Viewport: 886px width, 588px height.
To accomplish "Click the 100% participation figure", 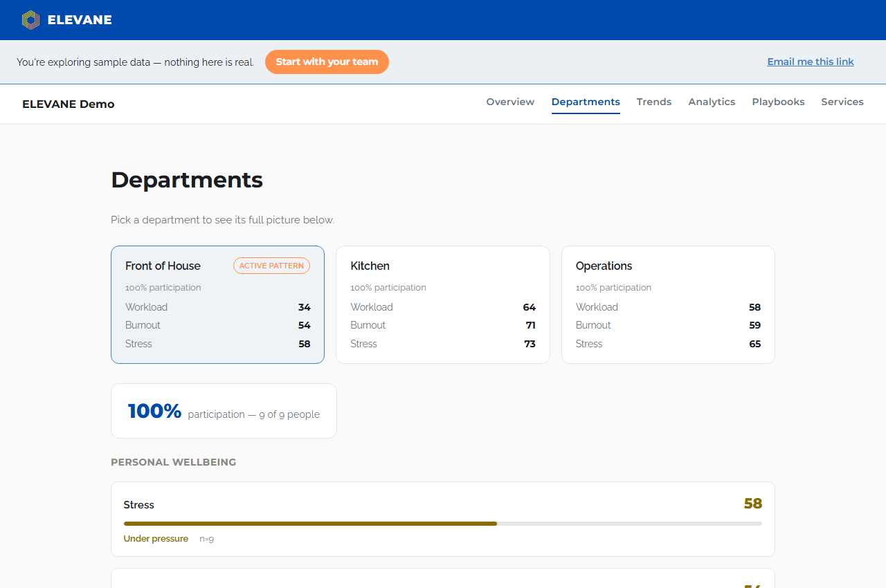I will (154, 411).
